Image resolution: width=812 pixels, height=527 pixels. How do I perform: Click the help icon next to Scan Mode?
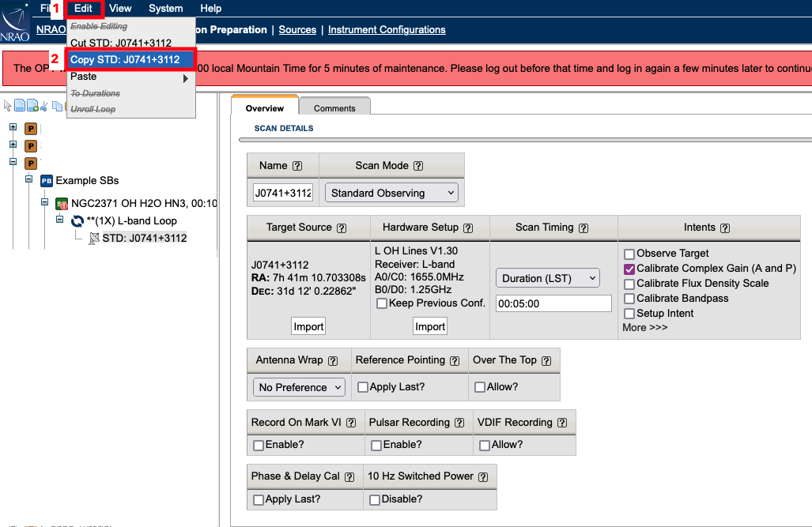(x=417, y=166)
